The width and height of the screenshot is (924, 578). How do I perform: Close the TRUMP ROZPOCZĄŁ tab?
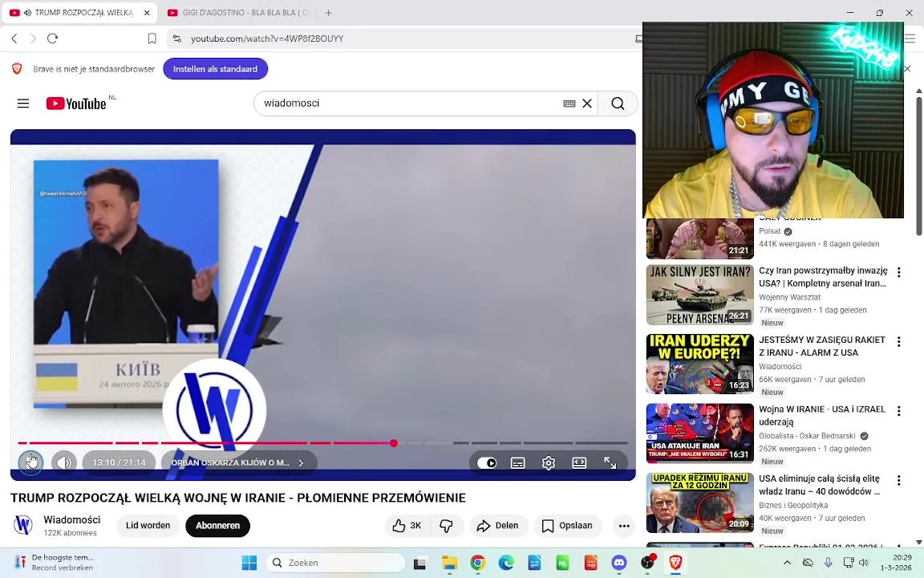click(147, 12)
